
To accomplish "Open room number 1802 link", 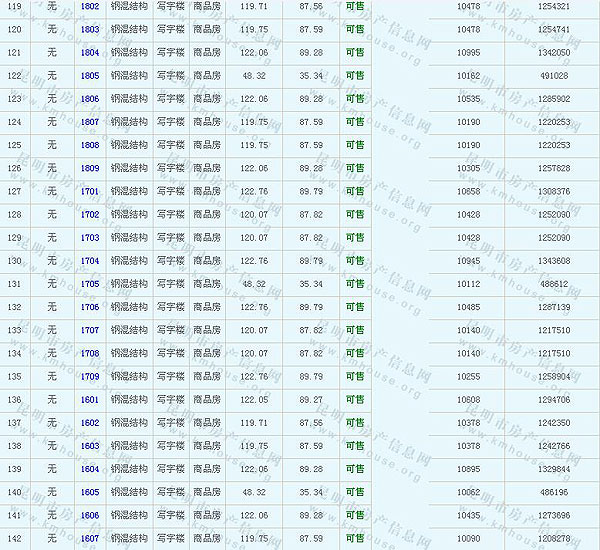I will [x=90, y=6].
